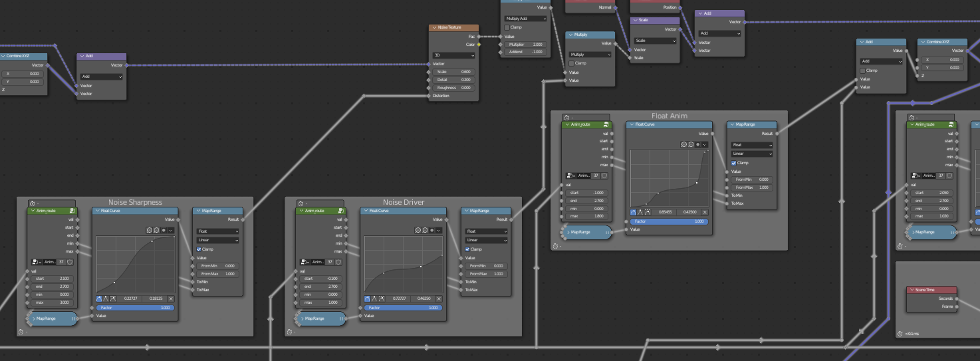
Task: Open Linear interpolation dropdown in Noise Driver MapRange
Action: 485,240
